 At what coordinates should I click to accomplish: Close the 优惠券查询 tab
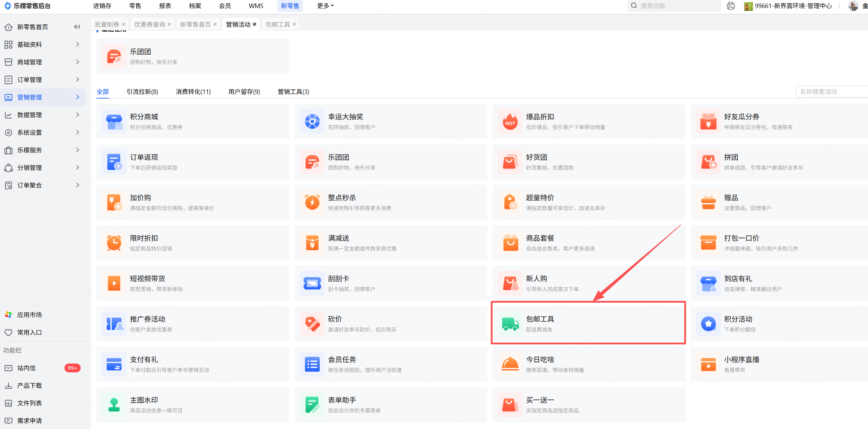[169, 24]
